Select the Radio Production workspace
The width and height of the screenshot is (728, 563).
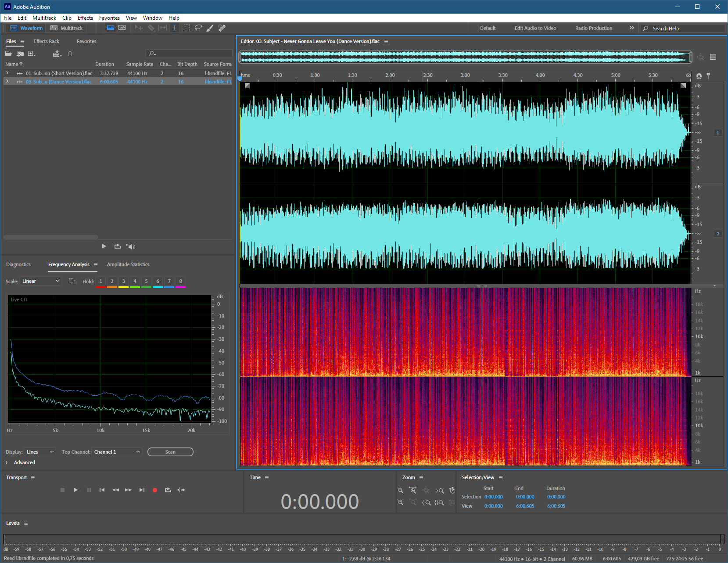[594, 28]
